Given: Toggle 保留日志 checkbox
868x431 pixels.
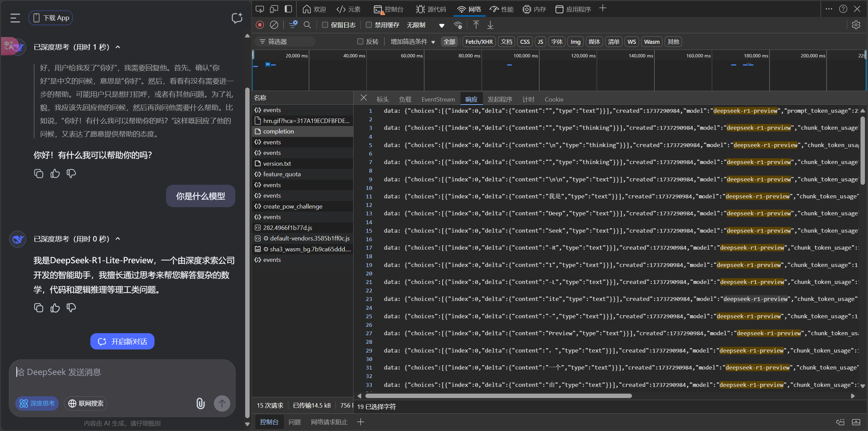Looking at the screenshot, I should [x=325, y=25].
